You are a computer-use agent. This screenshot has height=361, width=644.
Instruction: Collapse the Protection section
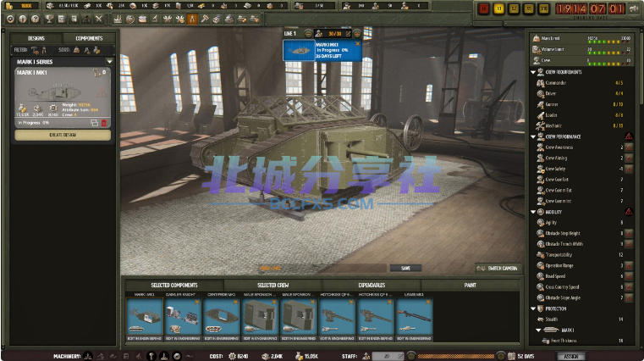(533, 308)
